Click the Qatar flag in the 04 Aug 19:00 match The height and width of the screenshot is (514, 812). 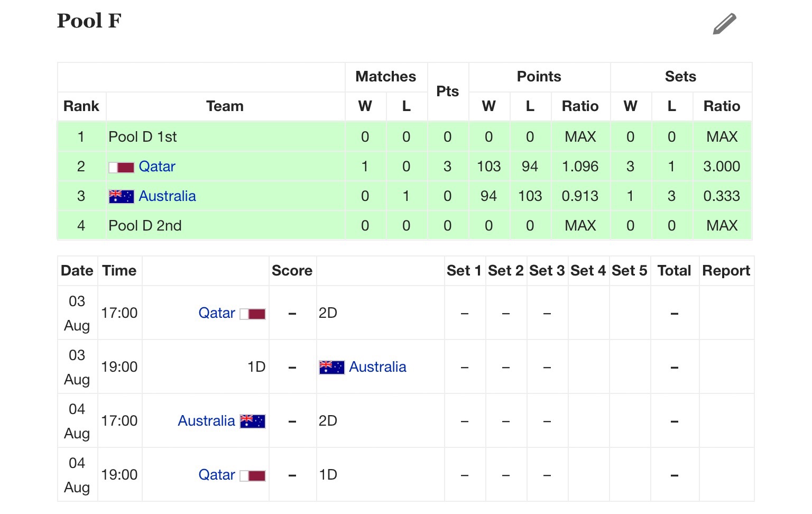[253, 476]
